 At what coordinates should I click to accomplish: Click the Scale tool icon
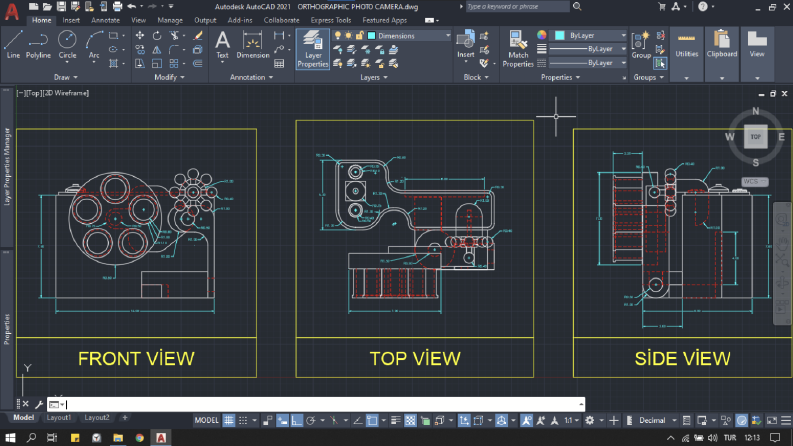[x=157, y=64]
